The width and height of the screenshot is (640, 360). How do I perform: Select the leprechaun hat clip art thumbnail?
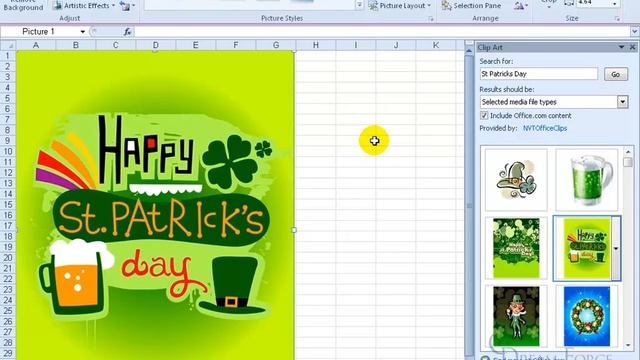click(516, 180)
